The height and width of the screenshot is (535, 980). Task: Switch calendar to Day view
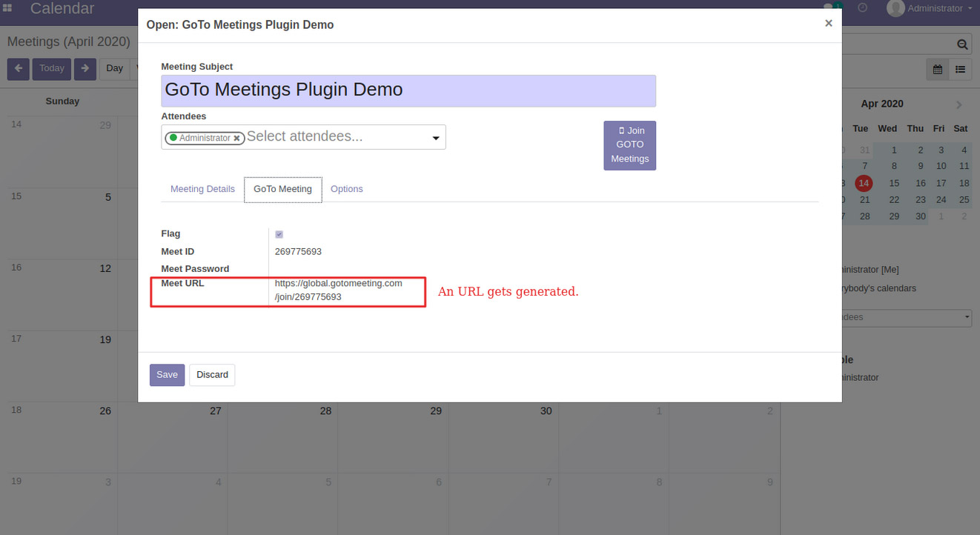coord(115,68)
